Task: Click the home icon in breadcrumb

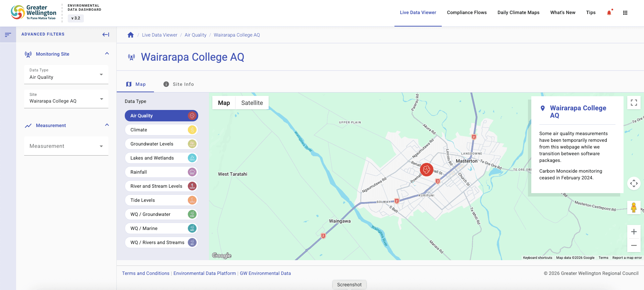Action: click(130, 35)
